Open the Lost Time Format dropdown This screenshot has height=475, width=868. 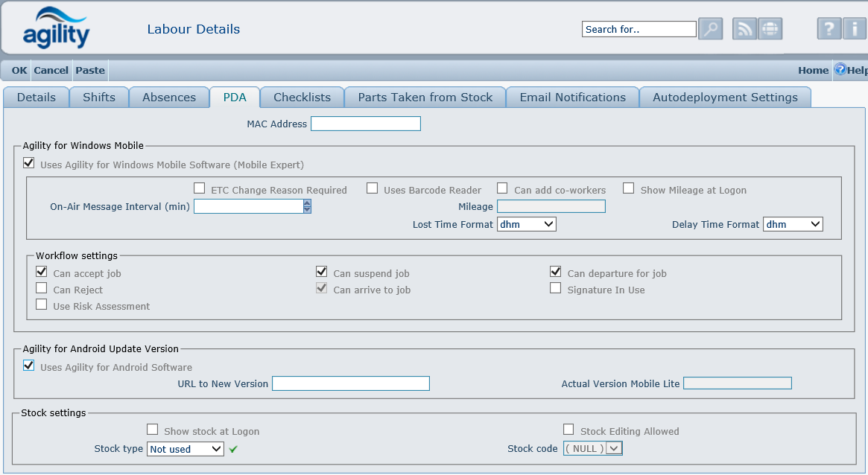[x=526, y=224]
